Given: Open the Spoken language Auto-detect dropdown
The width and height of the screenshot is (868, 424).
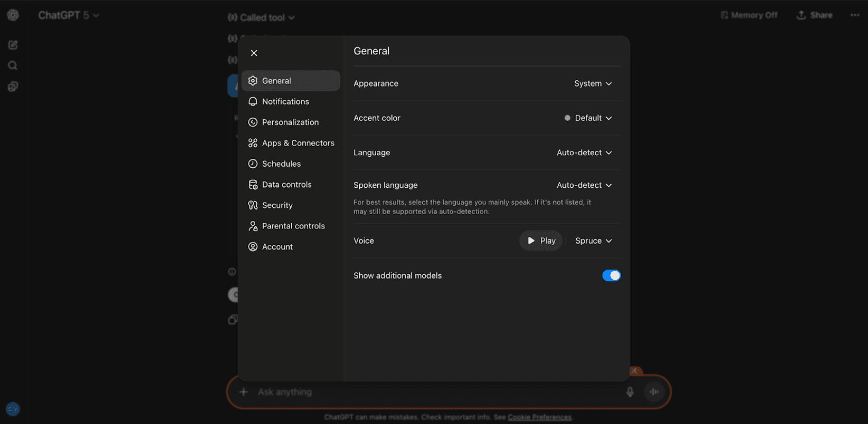Looking at the screenshot, I should tap(584, 185).
